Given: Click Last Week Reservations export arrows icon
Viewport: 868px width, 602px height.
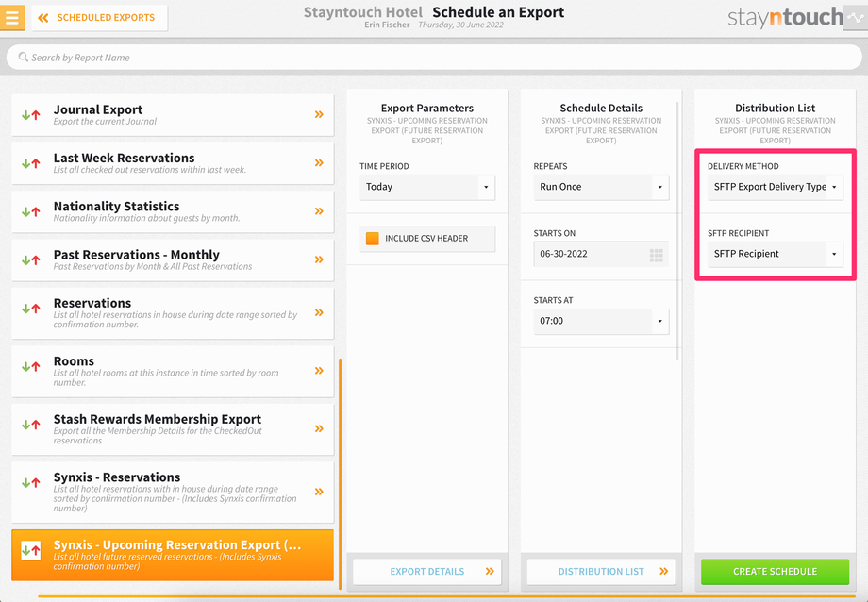Looking at the screenshot, I should 31,163.
